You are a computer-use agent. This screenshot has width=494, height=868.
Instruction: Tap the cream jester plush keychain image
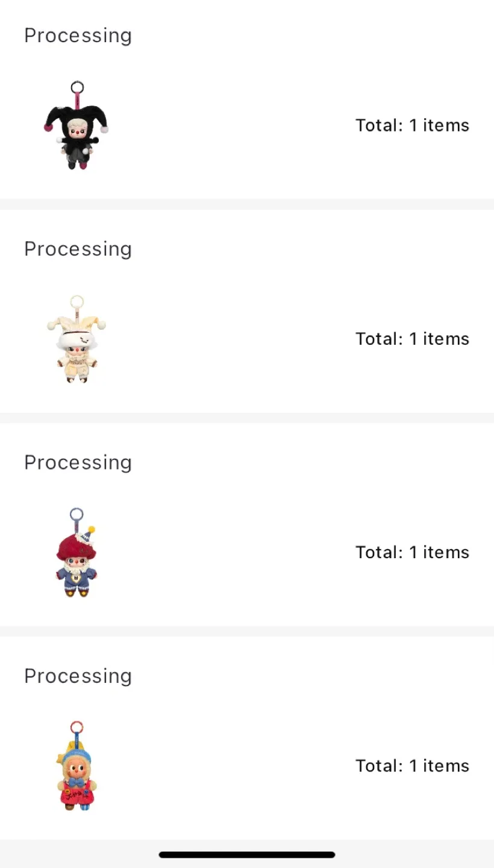(77, 339)
